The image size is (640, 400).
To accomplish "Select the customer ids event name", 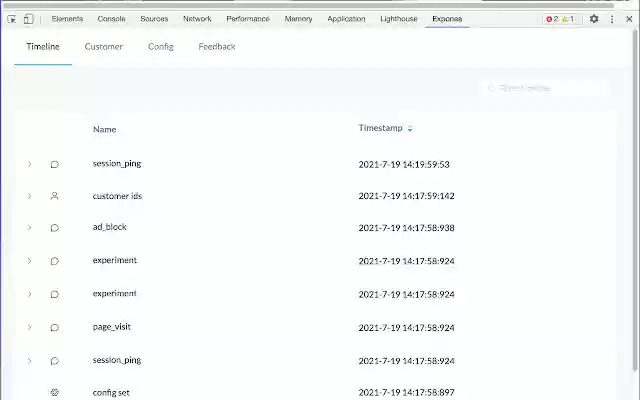I will 117,196.
